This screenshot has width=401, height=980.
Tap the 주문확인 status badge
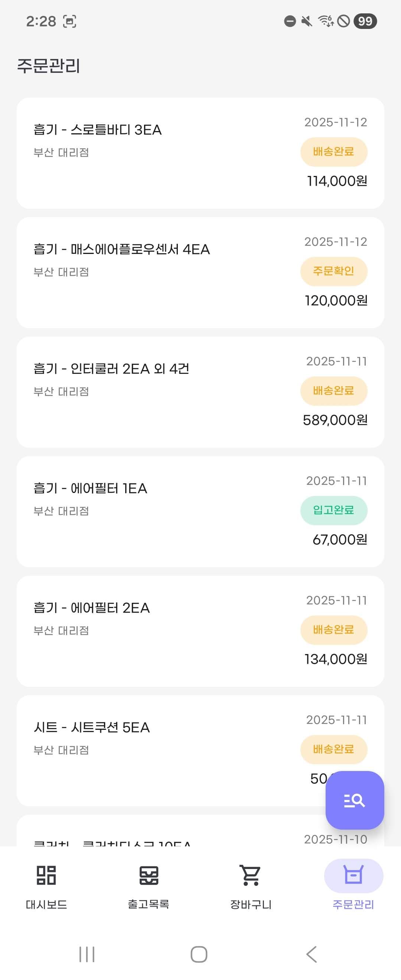(x=334, y=271)
